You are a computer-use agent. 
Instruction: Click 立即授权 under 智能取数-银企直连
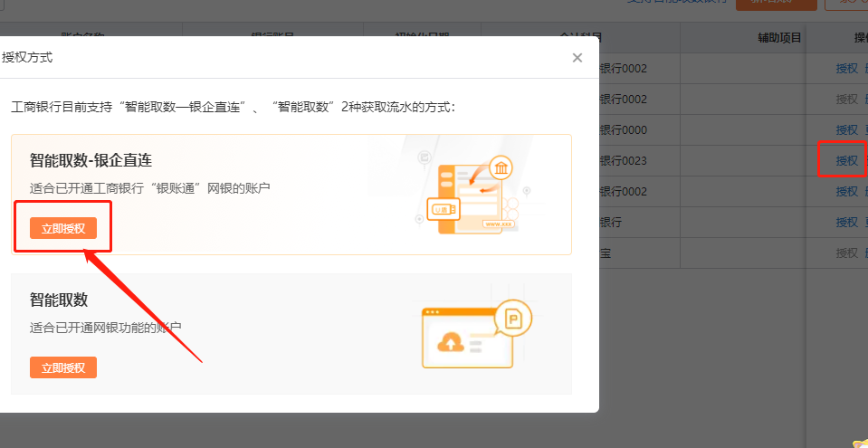[63, 228]
